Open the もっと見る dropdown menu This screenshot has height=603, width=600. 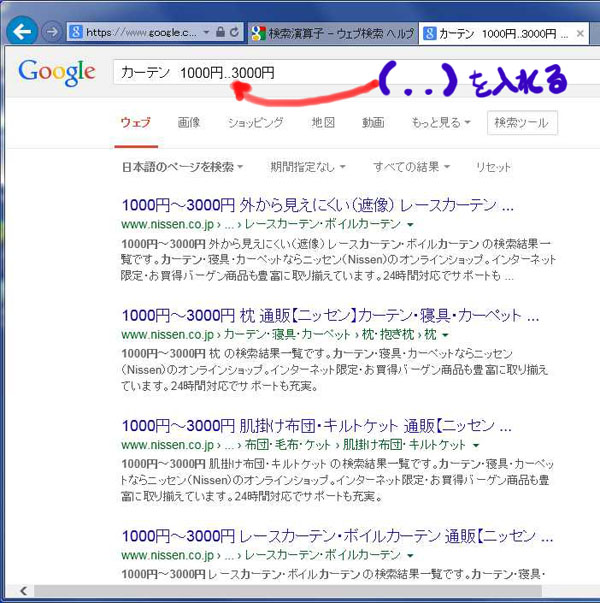(x=441, y=123)
